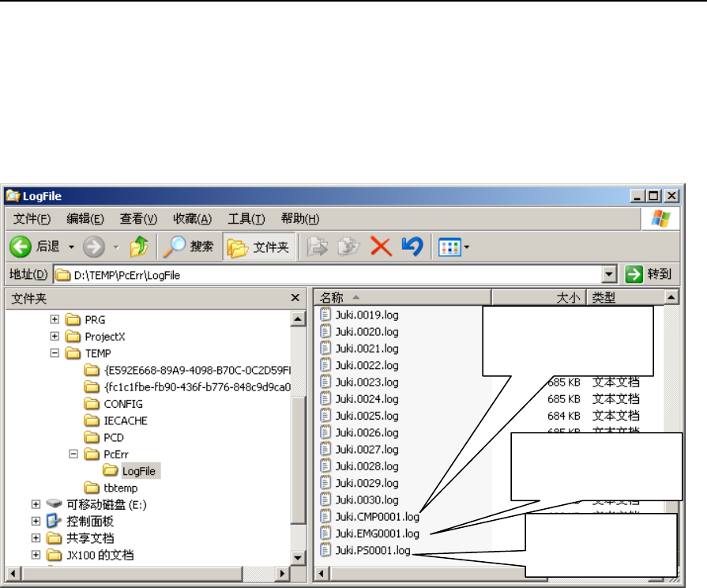Screen dimensions: 707x588
Task: Select the TEMP folder in tree
Action: pyautogui.click(x=88, y=353)
